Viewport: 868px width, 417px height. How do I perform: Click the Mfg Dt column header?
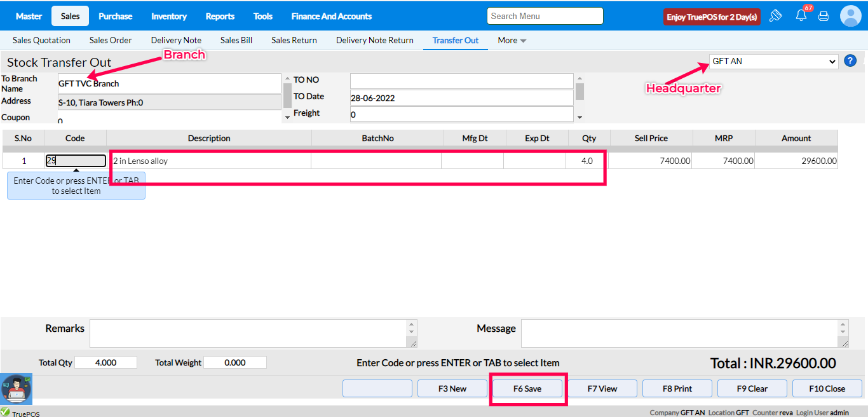point(475,138)
